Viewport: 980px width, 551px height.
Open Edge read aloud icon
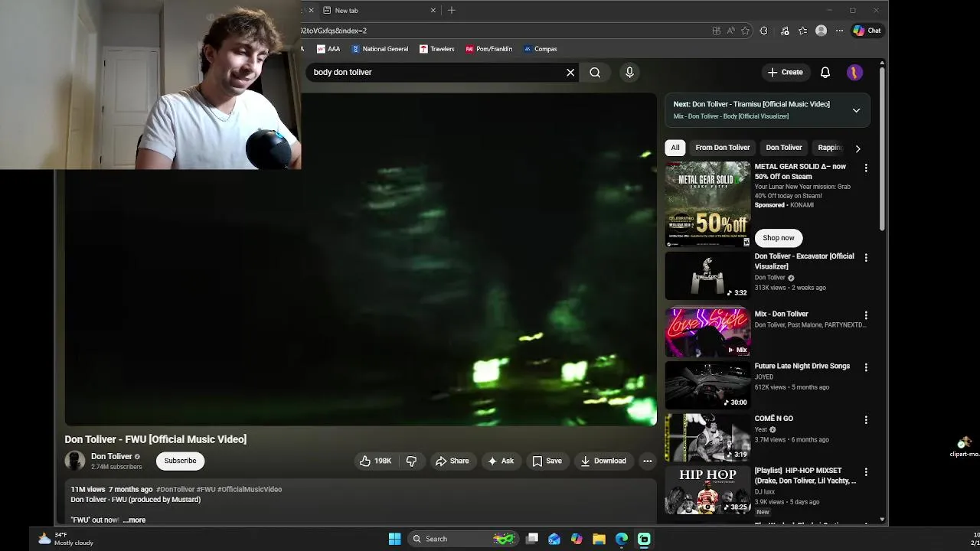click(x=730, y=31)
